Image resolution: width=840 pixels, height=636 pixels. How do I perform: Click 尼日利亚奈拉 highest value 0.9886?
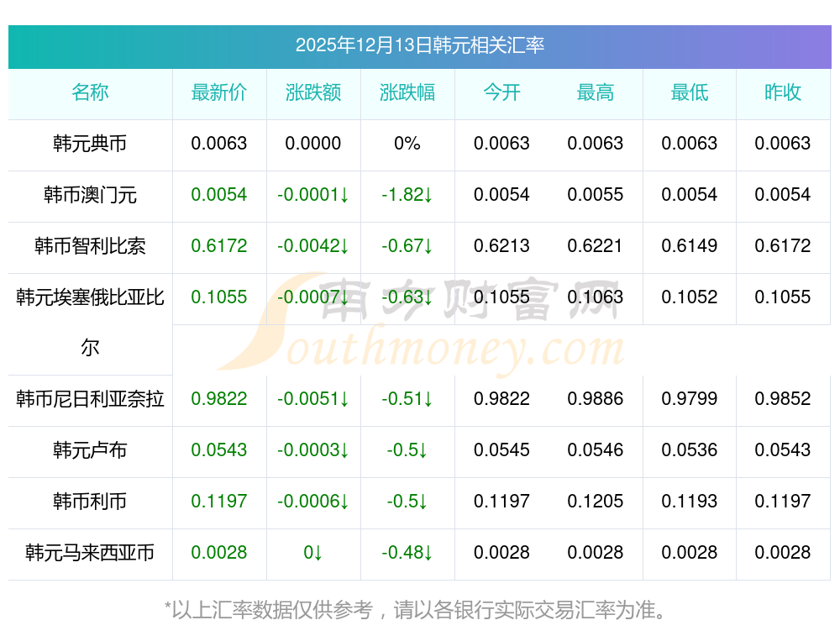[x=596, y=398]
